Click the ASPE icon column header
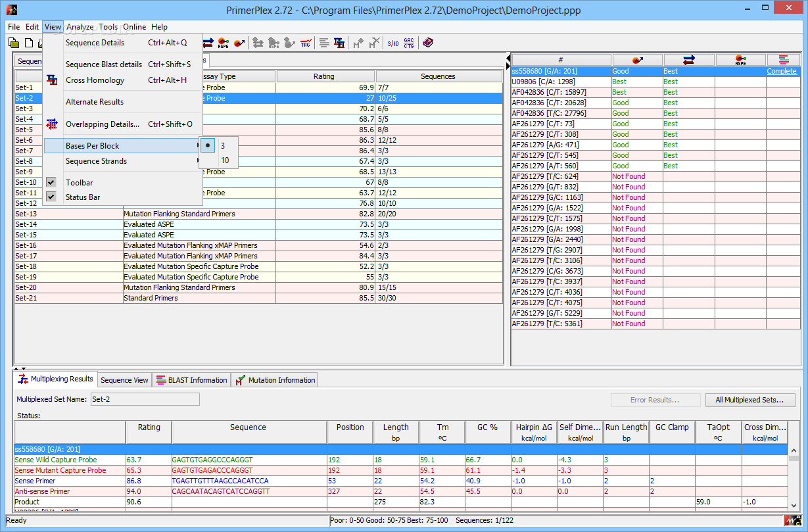 point(741,60)
